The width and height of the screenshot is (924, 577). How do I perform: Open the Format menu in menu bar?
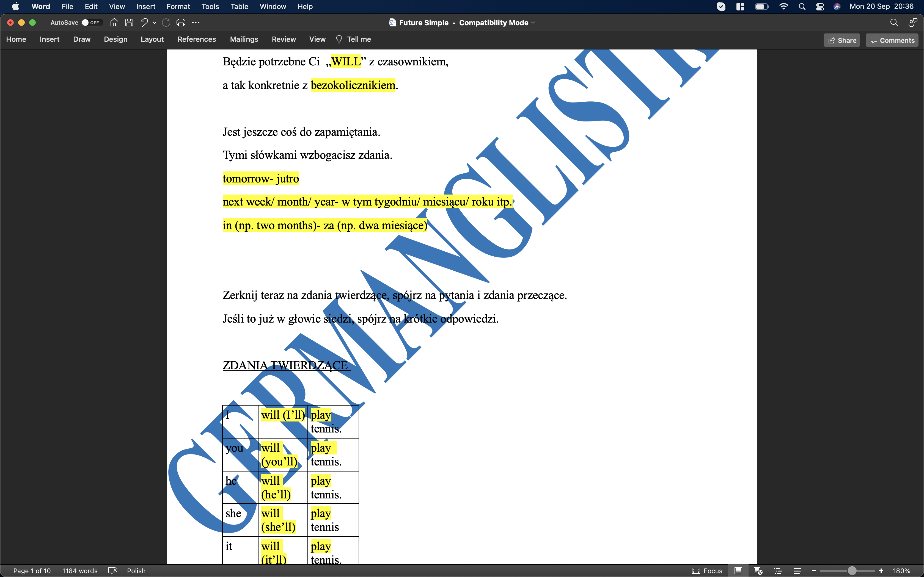178,7
